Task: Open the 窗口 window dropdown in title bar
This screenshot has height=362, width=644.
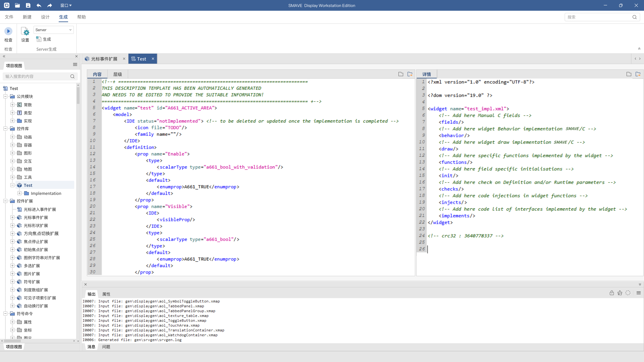Action: click(x=66, y=5)
